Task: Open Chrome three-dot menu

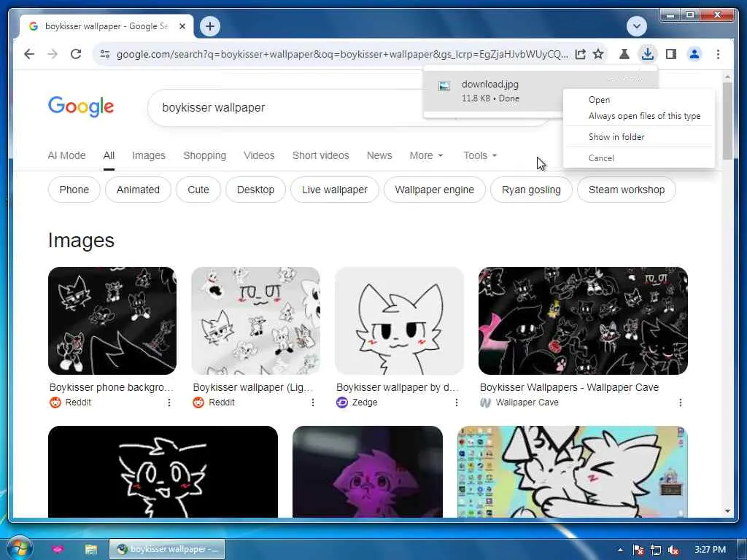Action: tap(718, 54)
